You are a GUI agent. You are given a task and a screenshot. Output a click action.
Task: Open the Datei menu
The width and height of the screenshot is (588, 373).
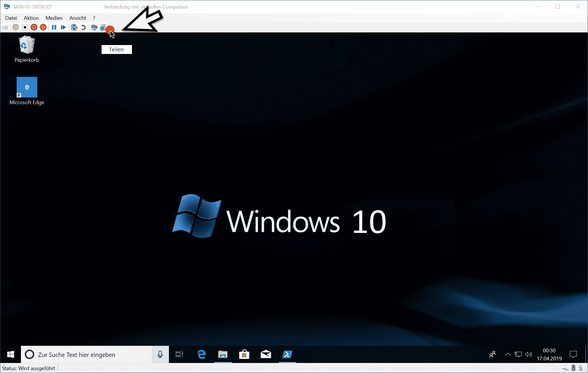coord(11,18)
